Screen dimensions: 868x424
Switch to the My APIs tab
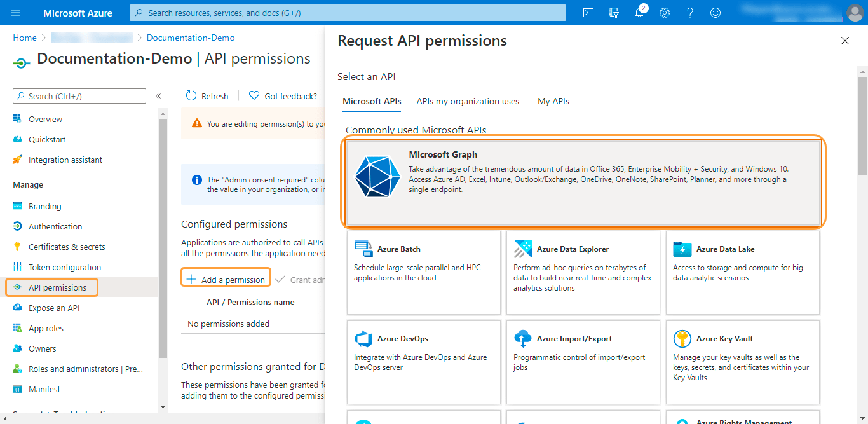tap(553, 101)
